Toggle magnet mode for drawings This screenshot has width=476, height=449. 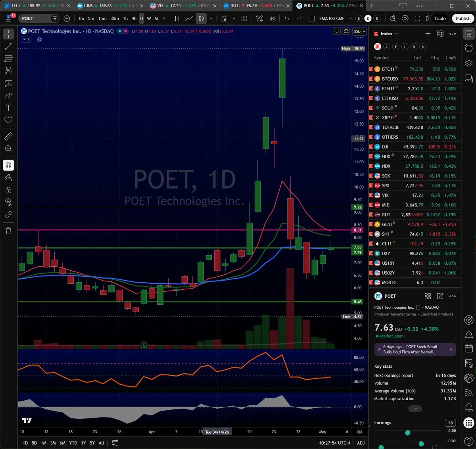8,165
